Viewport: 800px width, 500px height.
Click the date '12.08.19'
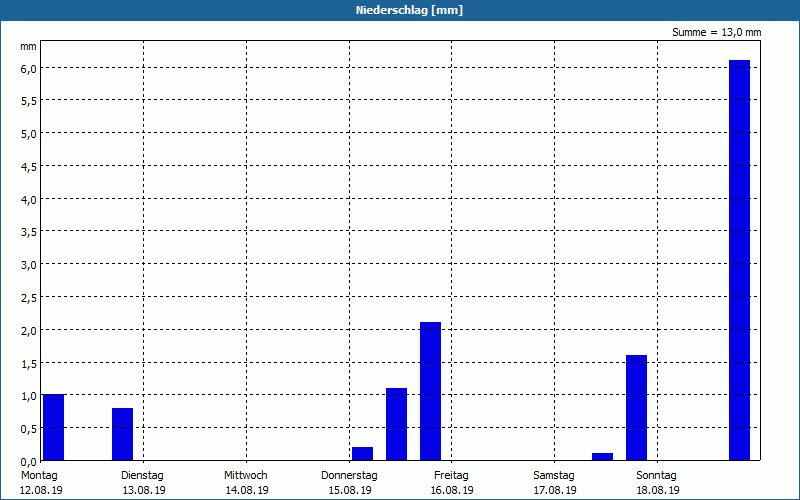tap(41, 491)
